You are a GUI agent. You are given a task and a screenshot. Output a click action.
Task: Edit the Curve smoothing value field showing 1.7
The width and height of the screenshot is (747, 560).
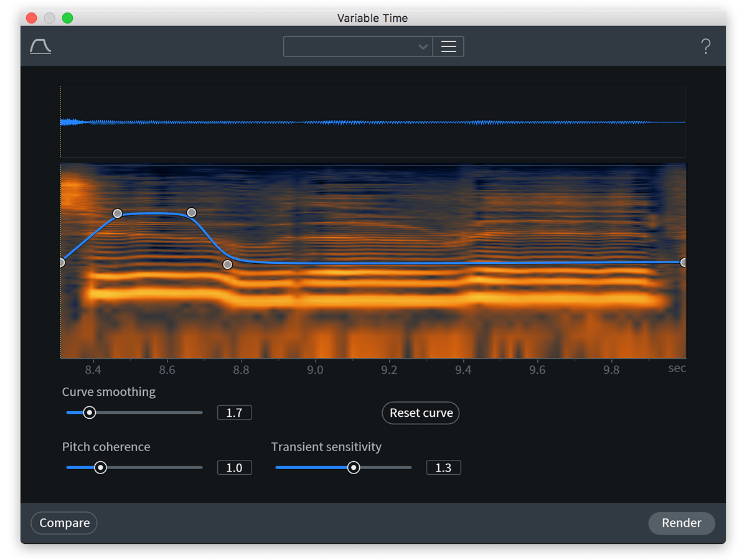point(234,412)
